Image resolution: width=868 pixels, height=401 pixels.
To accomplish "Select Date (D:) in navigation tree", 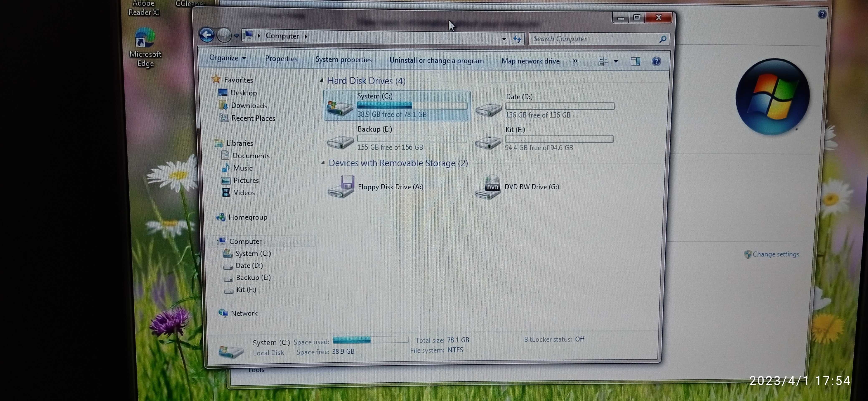I will tap(243, 265).
